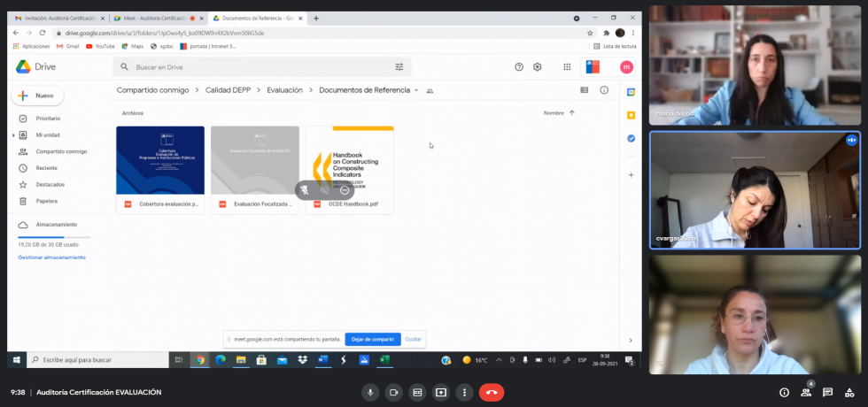This screenshot has width=868, height=407.
Task: Open Google apps grid launcher
Action: pyautogui.click(x=567, y=67)
